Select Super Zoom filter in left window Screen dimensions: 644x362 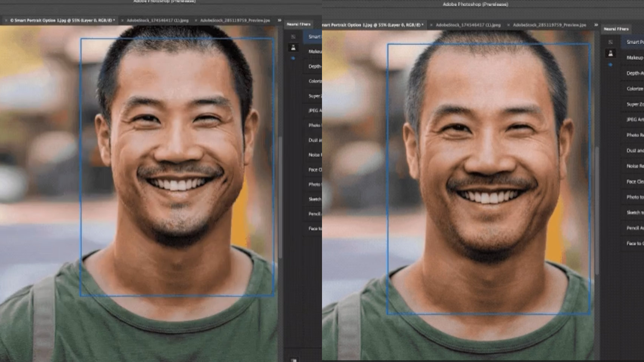315,96
